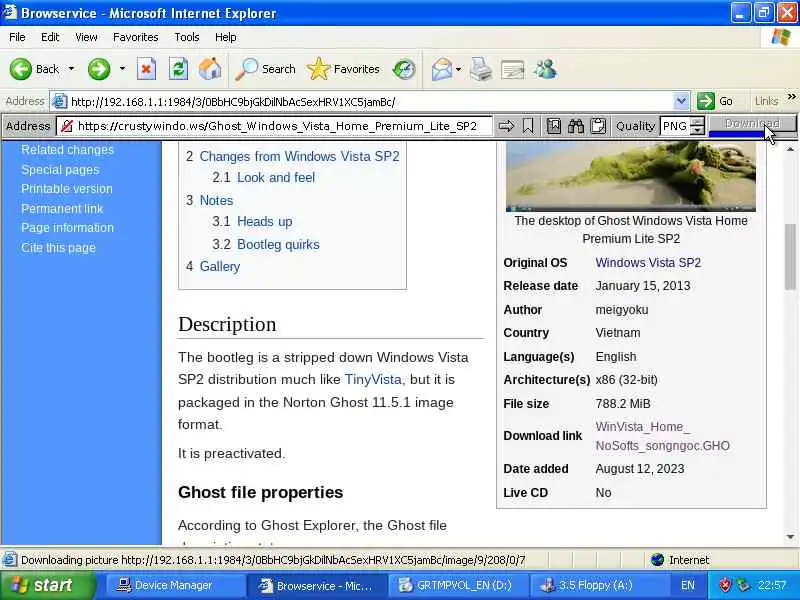Click the IE address bar URL field
Viewport: 800px width, 600px height.
pos(362,102)
